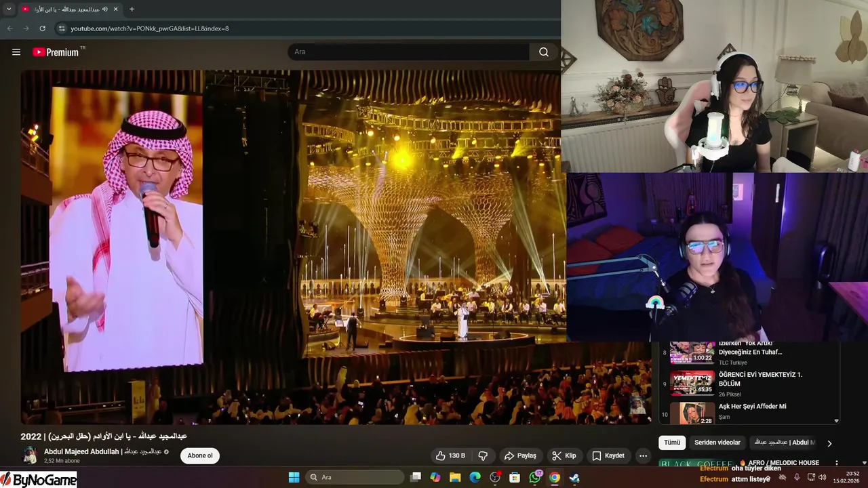This screenshot has width=868, height=488.
Task: Open Aşk Her Şeyi Affeder Mi thumbnail
Action: 692,413
